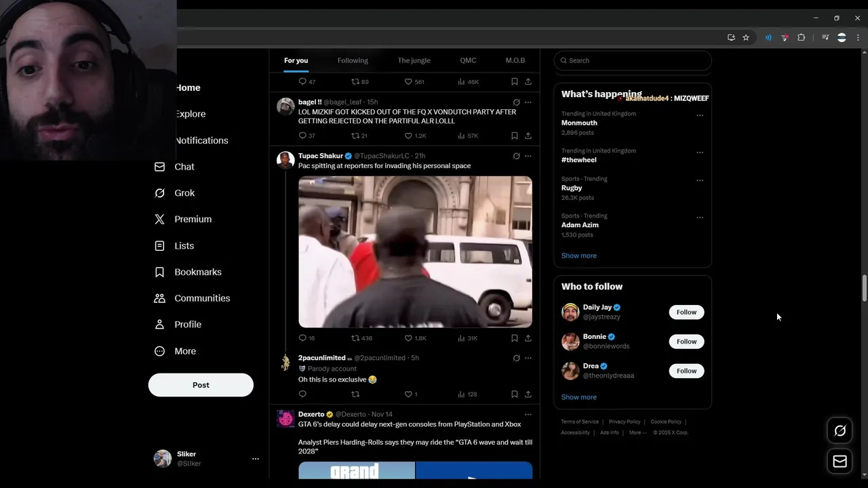
Task: Open more options on Dexerto post
Action: 528,414
